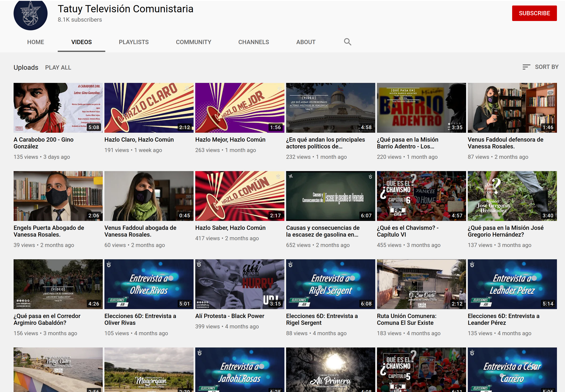Click the '652 views • 2 months ago' text

coord(318,245)
